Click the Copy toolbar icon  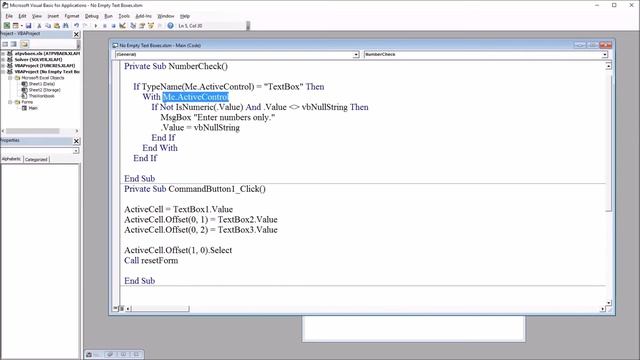click(x=48, y=26)
